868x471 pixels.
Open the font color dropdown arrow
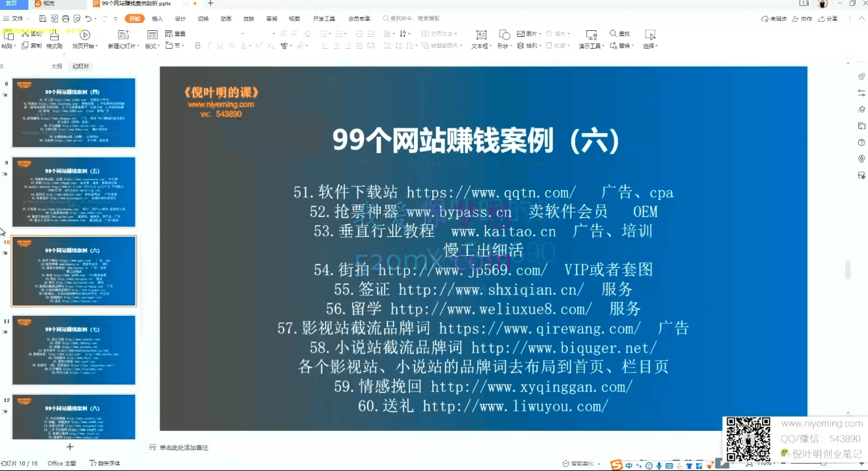249,46
